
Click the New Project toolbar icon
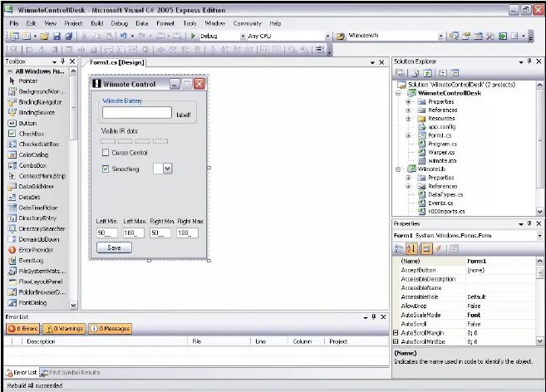pos(14,36)
